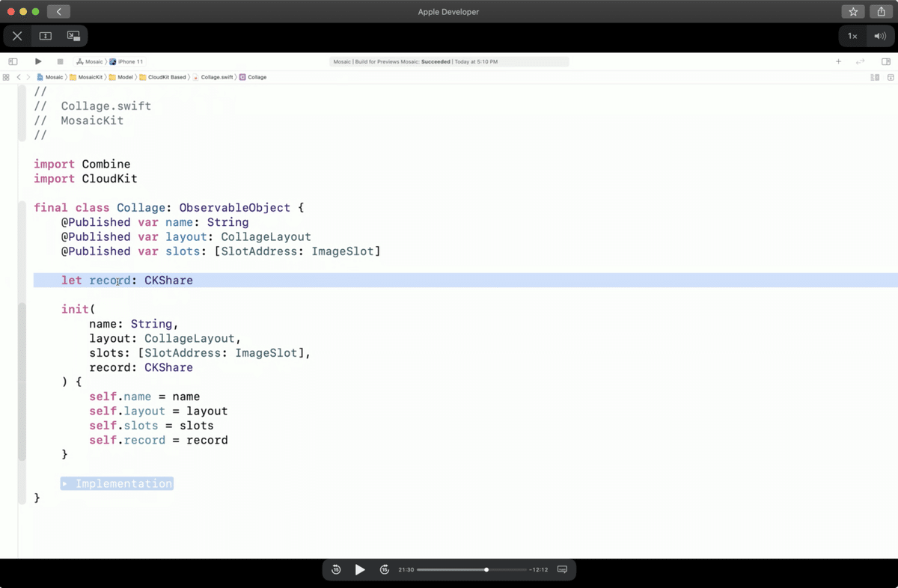The height and width of the screenshot is (588, 898).
Task: Change the 1× playback speed
Action: (x=852, y=36)
